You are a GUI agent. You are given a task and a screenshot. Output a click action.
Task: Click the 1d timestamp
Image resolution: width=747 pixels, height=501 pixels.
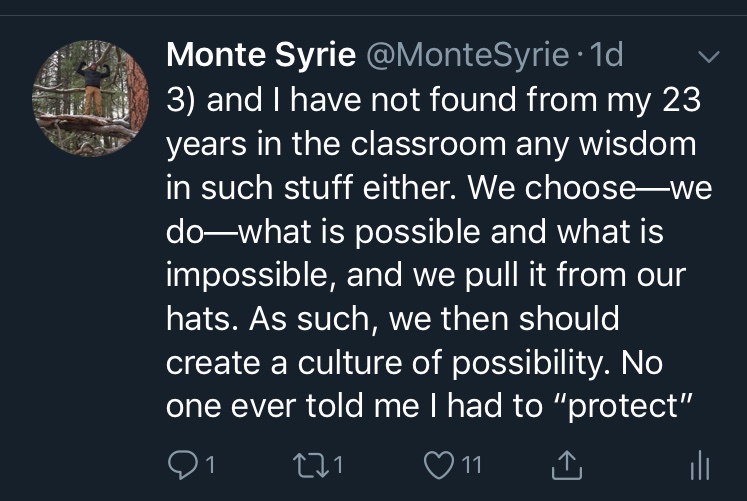pyautogui.click(x=607, y=56)
